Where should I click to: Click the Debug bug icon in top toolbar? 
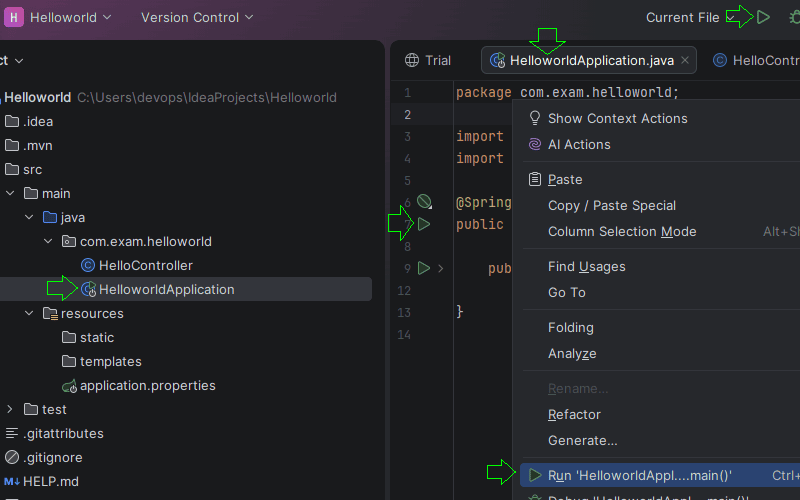click(x=794, y=17)
